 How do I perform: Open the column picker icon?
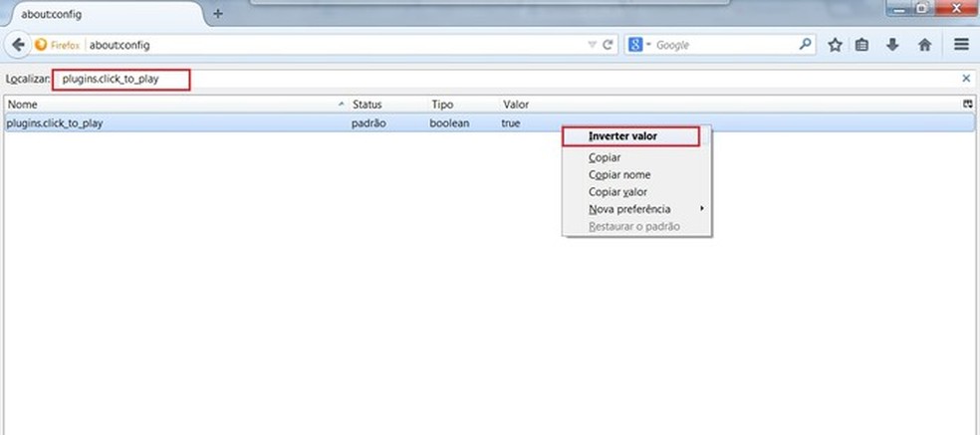coord(968,105)
